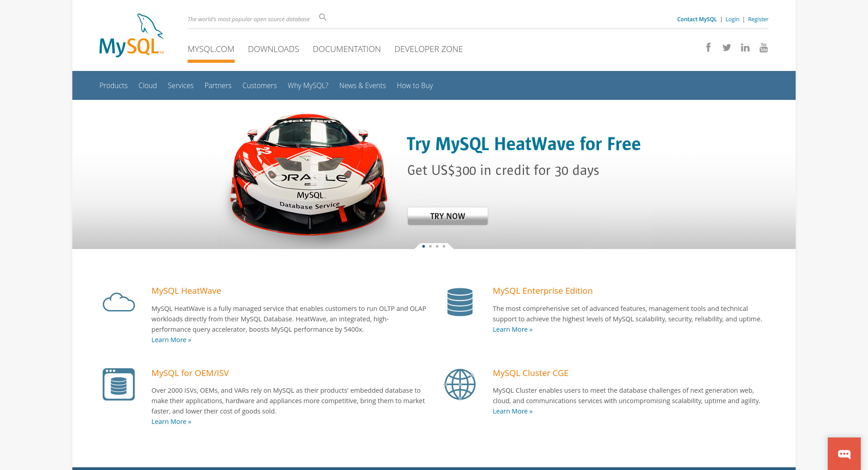Select the fourth carousel slide dot
The width and height of the screenshot is (868, 470).
[444, 246]
